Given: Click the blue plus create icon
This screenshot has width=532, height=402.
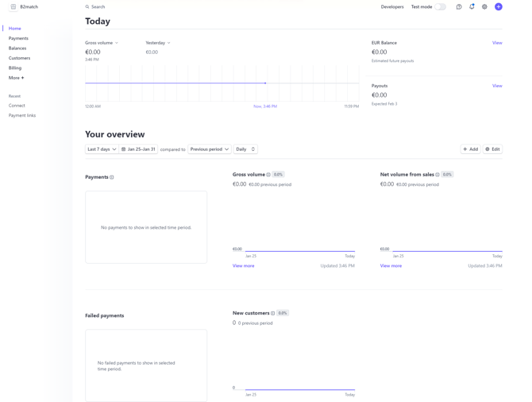Looking at the screenshot, I should coord(499,7).
